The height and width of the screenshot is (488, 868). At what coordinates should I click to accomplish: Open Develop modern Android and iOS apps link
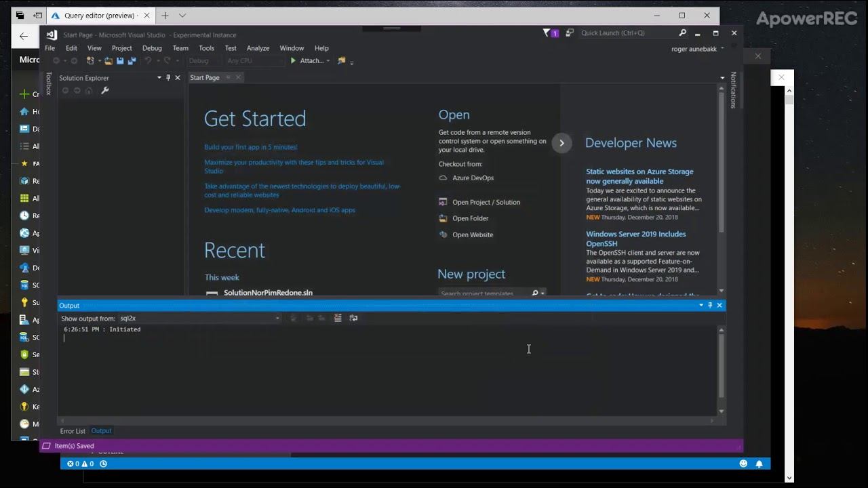click(x=279, y=210)
